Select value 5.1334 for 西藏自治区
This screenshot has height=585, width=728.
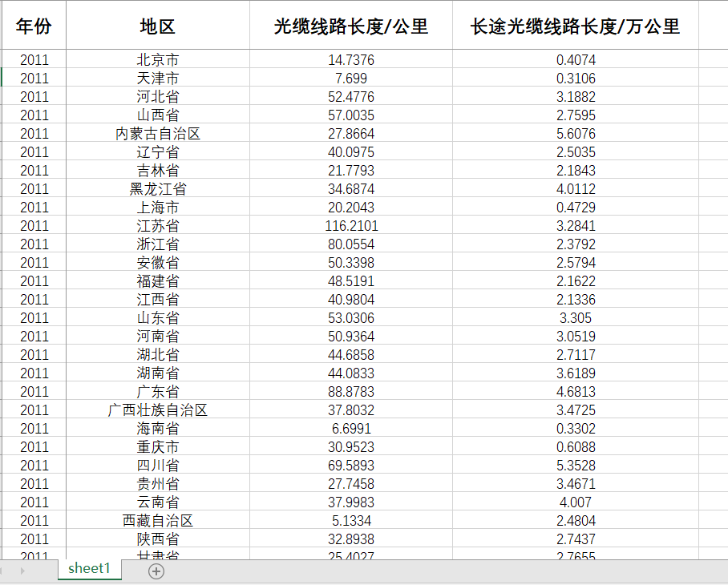tap(351, 521)
